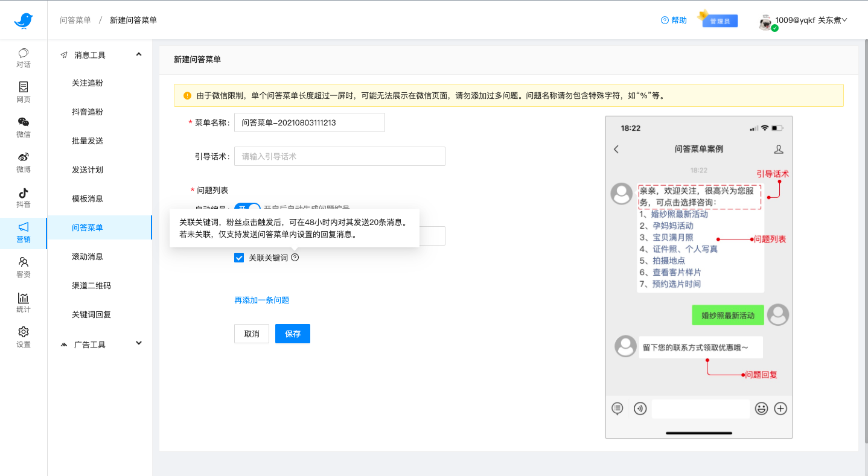Viewport: 868px width, 476px height.
Task: Open the 微博 channel icon
Action: 24,162
